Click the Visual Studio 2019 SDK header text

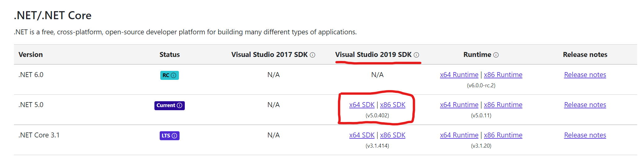pyautogui.click(x=373, y=54)
